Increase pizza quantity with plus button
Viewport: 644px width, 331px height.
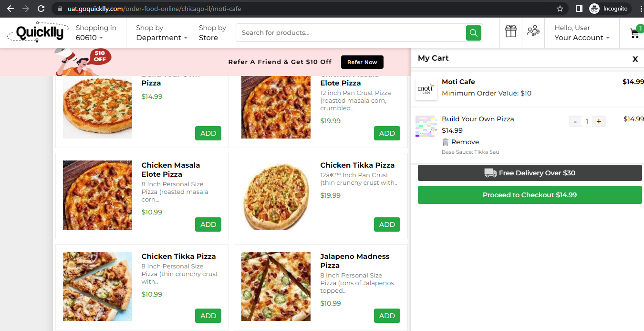coord(599,121)
